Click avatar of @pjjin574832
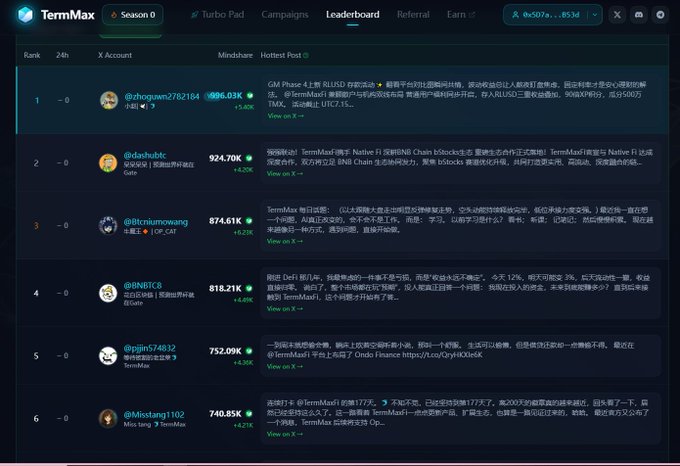Screen dimensions: 680x466 pyautogui.click(x=108, y=355)
